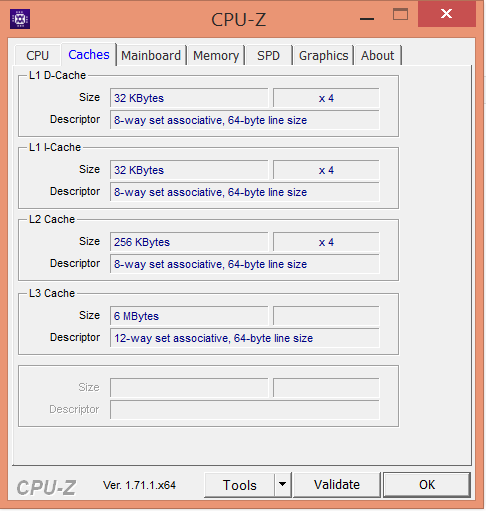The width and height of the screenshot is (486, 511).
Task: Click the L1 I-Cache group label
Action: [x=55, y=147]
